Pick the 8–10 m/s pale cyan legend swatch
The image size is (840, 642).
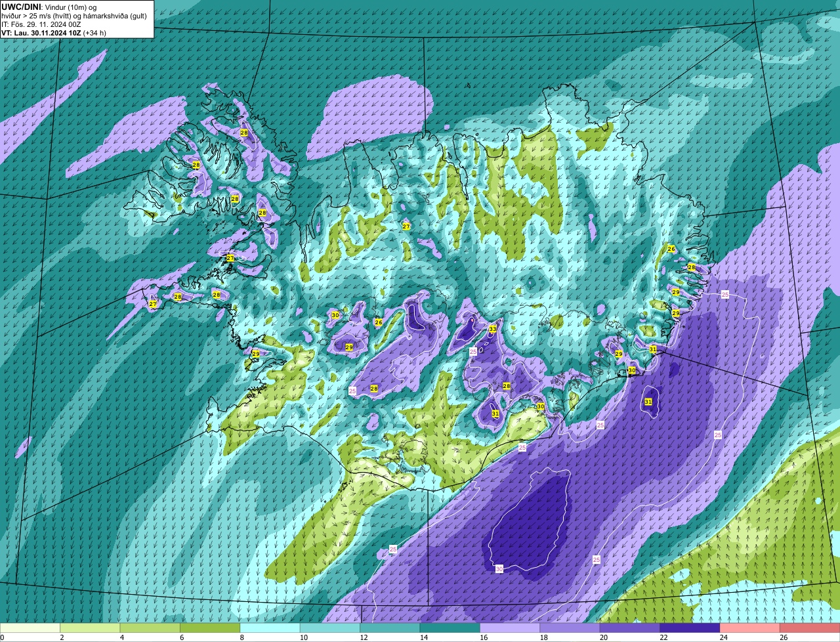[x=270, y=628]
